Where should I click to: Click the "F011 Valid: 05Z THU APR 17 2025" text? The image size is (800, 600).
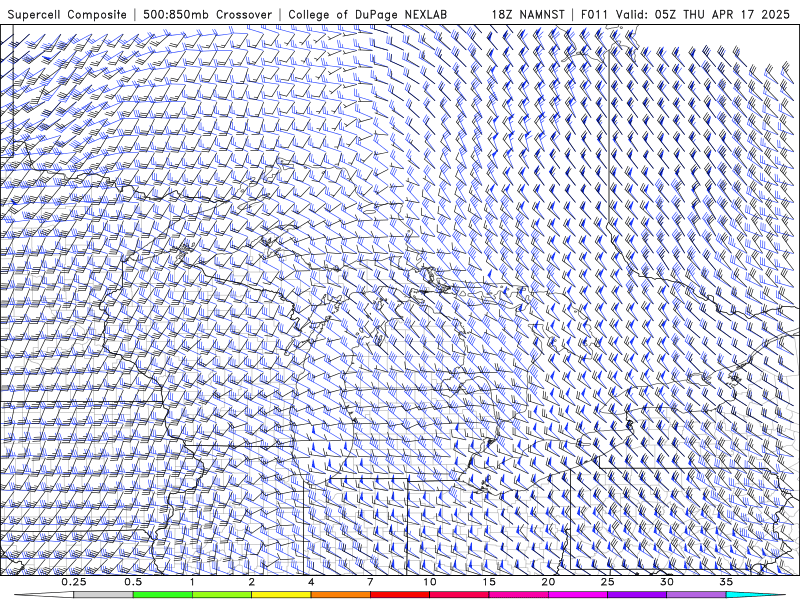point(685,14)
